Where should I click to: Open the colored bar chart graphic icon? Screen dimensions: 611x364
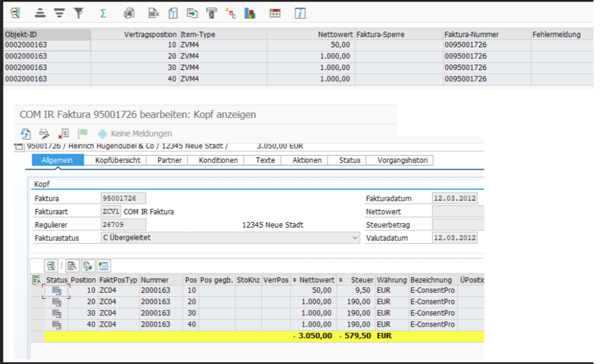(x=250, y=13)
